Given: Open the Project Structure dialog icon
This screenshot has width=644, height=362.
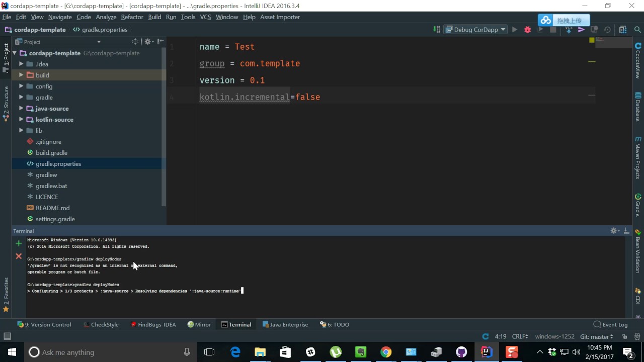Looking at the screenshot, I should pyautogui.click(x=623, y=30).
